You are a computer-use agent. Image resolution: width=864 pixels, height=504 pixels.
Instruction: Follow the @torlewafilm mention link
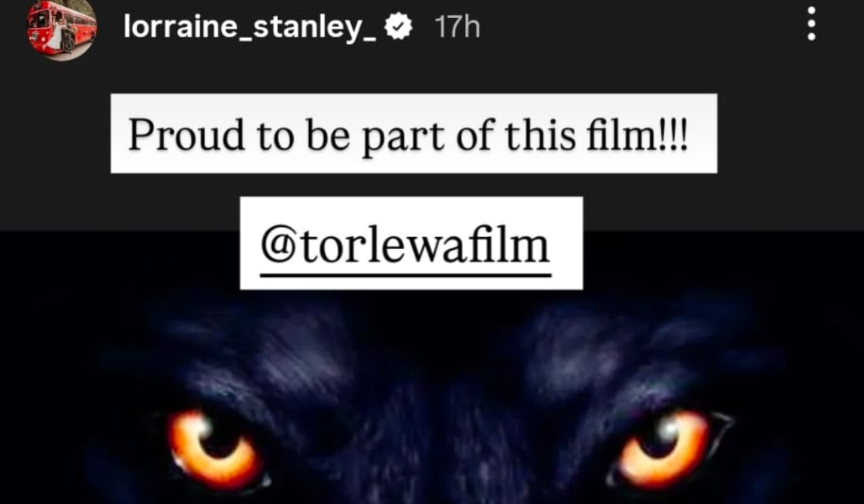tap(405, 247)
